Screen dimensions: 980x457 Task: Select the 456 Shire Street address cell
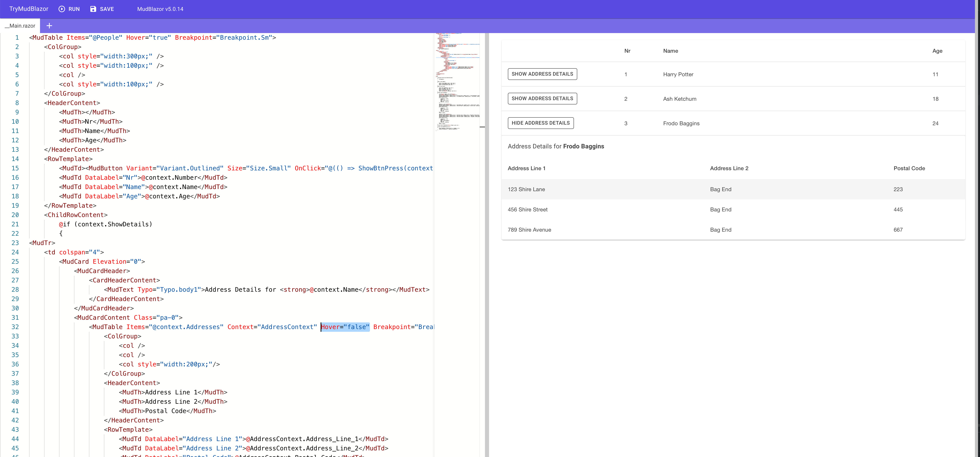tap(528, 209)
